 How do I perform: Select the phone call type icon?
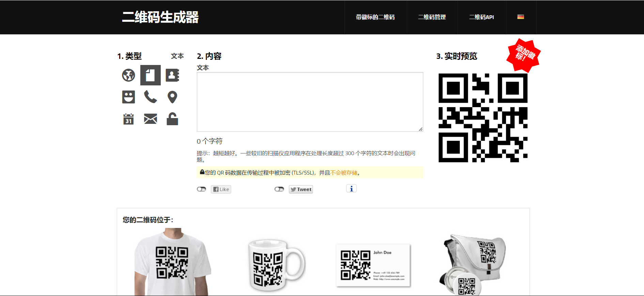[x=150, y=97]
